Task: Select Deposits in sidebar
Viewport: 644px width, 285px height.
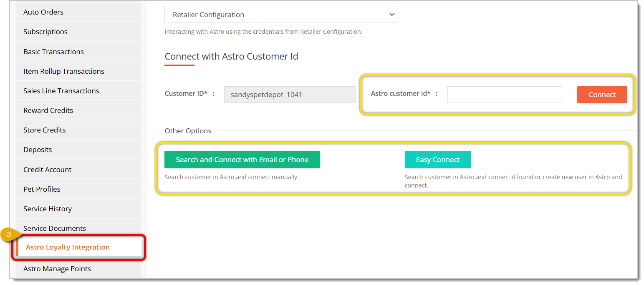Action: point(78,150)
